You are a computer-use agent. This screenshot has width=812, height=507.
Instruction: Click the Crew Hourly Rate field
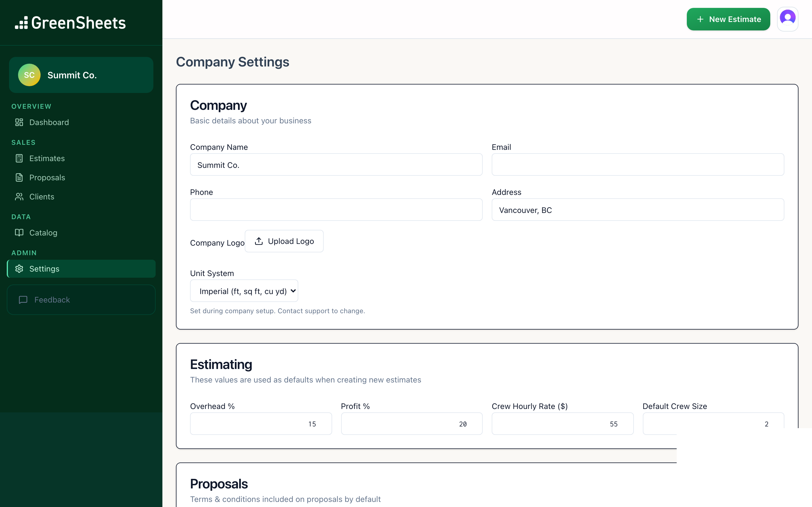coord(562,424)
